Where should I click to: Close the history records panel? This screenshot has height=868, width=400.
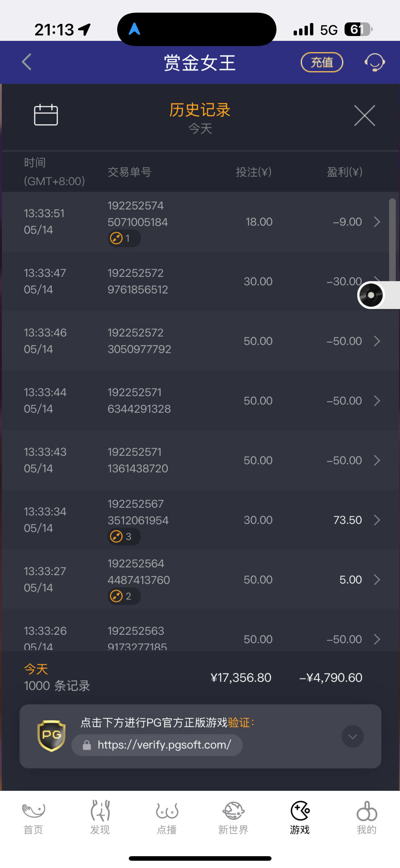pyautogui.click(x=364, y=116)
